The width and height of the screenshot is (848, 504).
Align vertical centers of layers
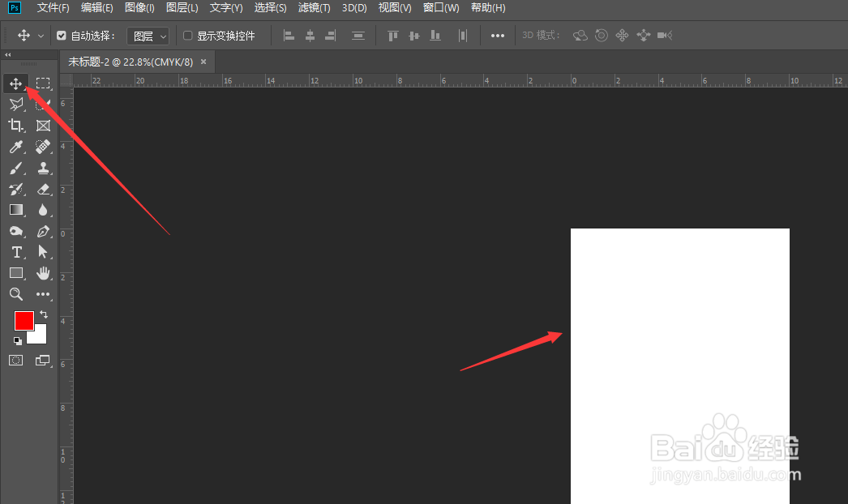click(414, 36)
